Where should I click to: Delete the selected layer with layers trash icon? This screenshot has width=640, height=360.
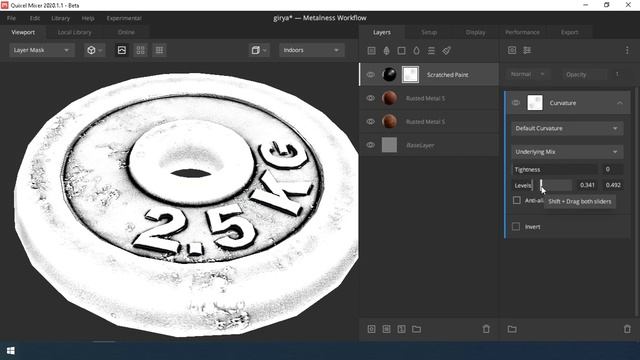pos(486,329)
